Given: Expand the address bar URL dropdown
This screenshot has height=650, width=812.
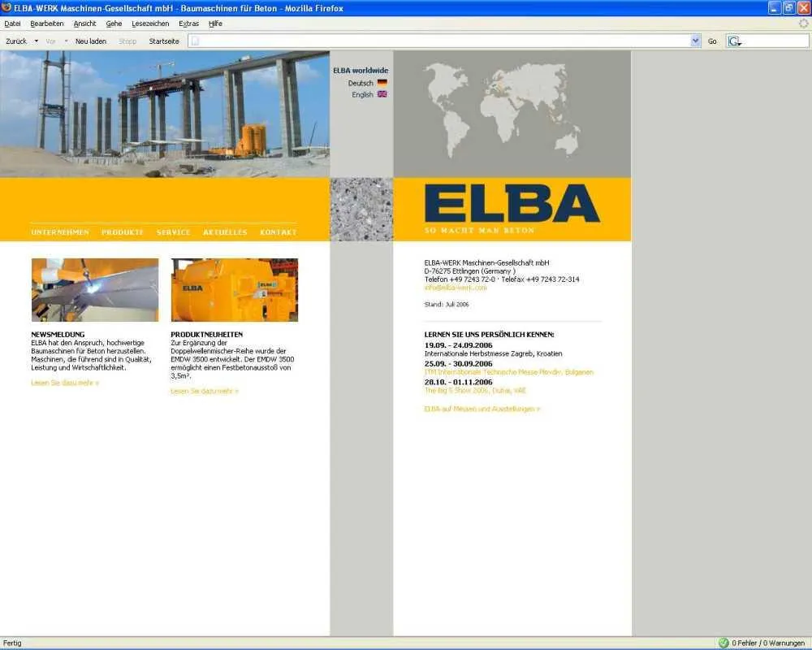Looking at the screenshot, I should pos(696,41).
